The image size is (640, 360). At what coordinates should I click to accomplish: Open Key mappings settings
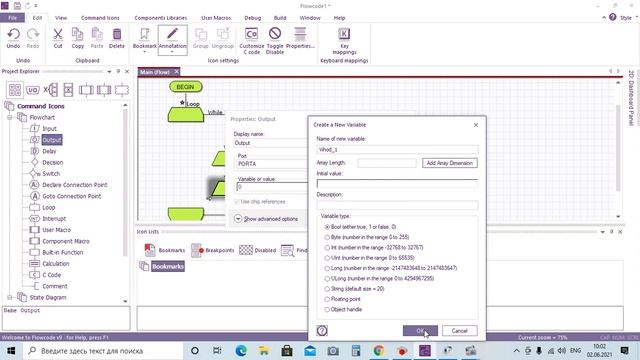point(344,40)
